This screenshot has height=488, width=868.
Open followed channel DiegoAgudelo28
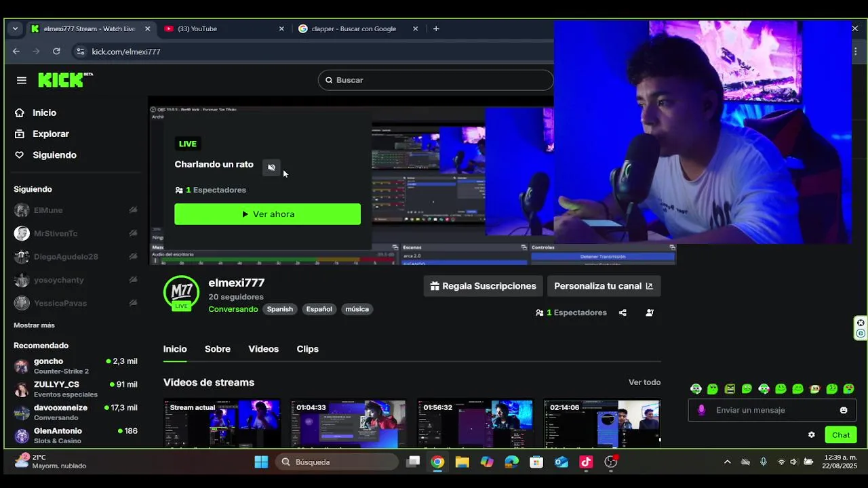pyautogui.click(x=75, y=256)
